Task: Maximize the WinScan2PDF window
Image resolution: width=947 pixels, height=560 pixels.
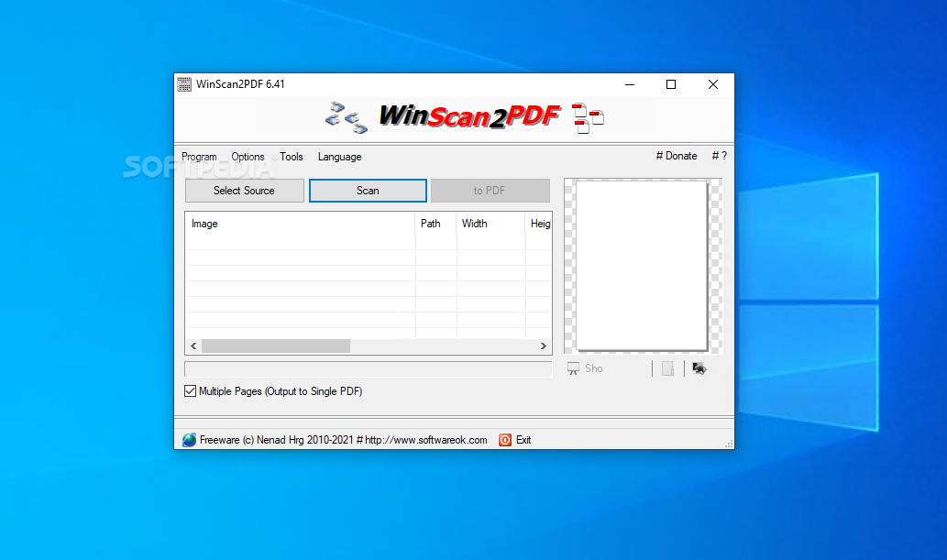Action: pos(671,84)
